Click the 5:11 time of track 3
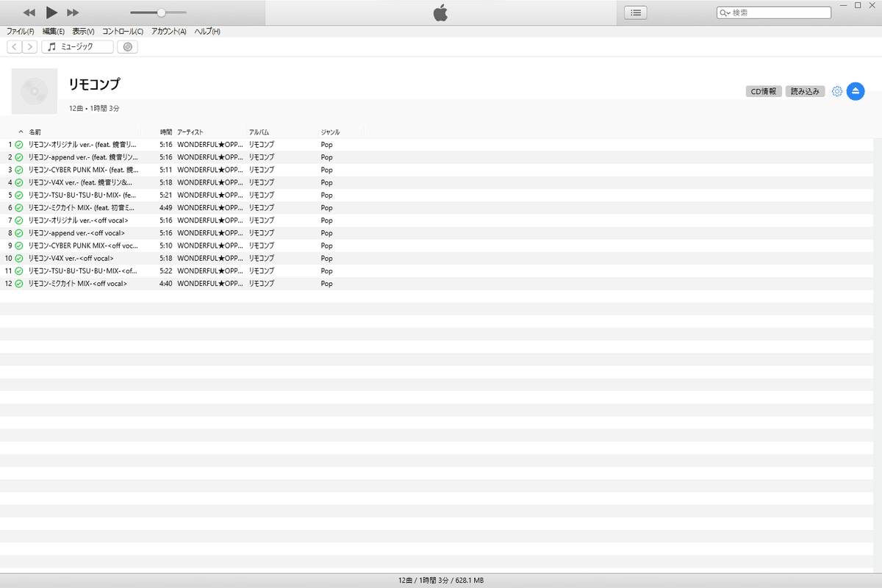The image size is (882, 588). point(165,170)
